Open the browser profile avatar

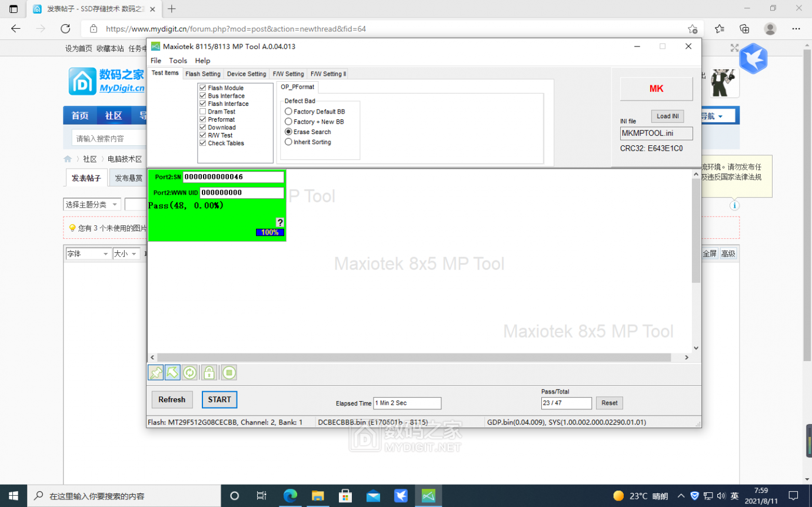(x=770, y=29)
